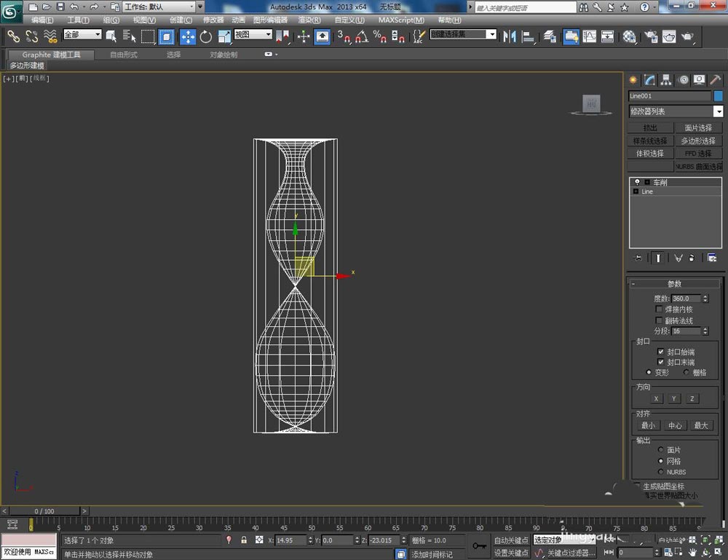
Task: Enable the 翻转法线 checkbox
Action: (660, 320)
